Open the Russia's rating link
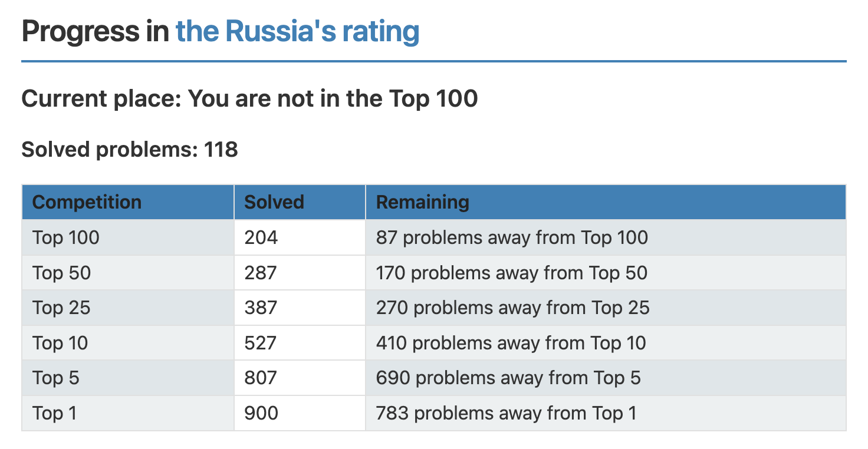This screenshot has height=449, width=868. [x=298, y=31]
